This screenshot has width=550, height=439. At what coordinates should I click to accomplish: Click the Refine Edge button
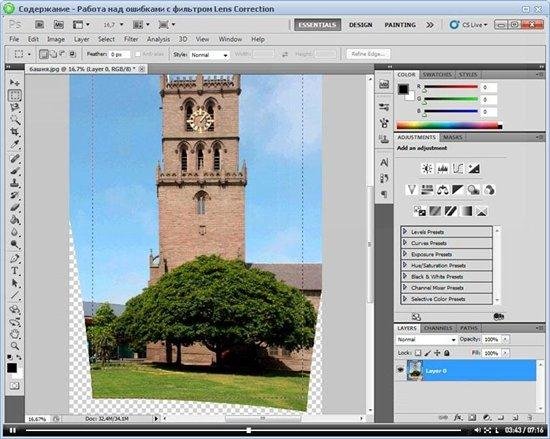tap(368, 54)
